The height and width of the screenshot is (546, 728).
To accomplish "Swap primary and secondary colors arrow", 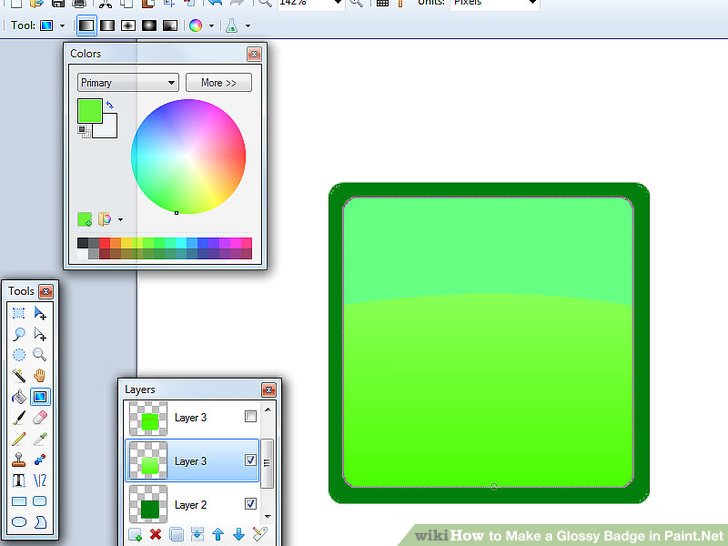I will 110,105.
